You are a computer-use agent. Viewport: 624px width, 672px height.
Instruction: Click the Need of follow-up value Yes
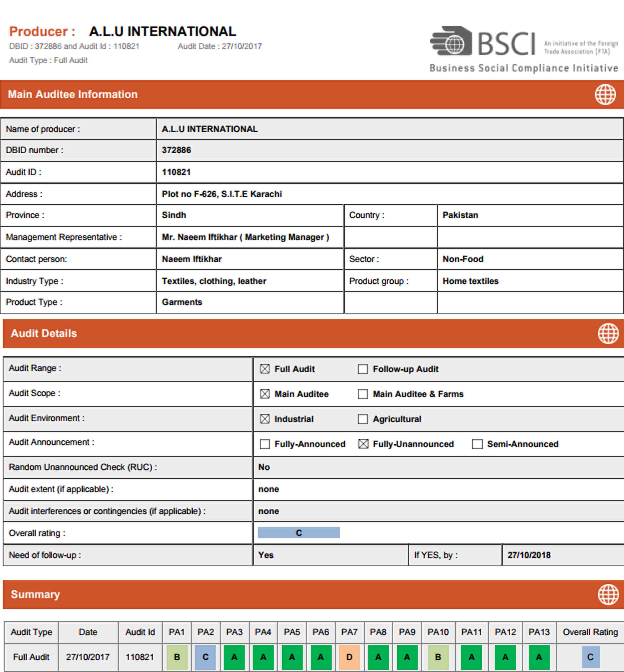click(266, 555)
